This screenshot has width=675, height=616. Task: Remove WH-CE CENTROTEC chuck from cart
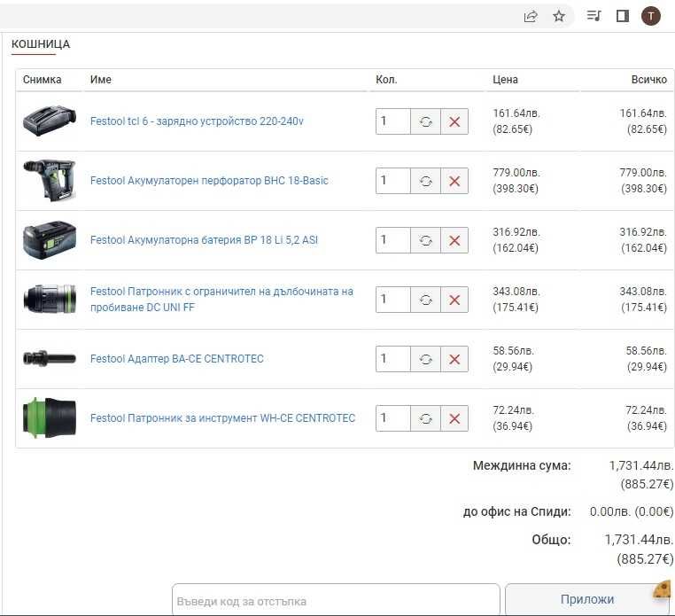454,418
